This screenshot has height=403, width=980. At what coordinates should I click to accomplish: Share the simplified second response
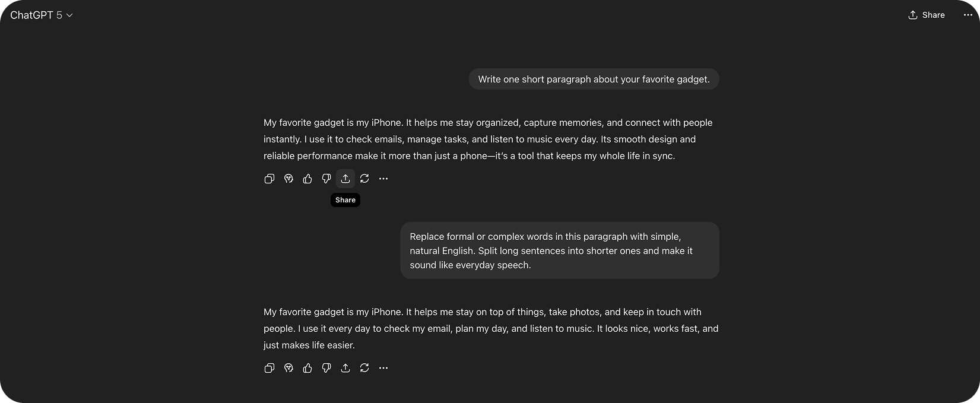tap(345, 368)
